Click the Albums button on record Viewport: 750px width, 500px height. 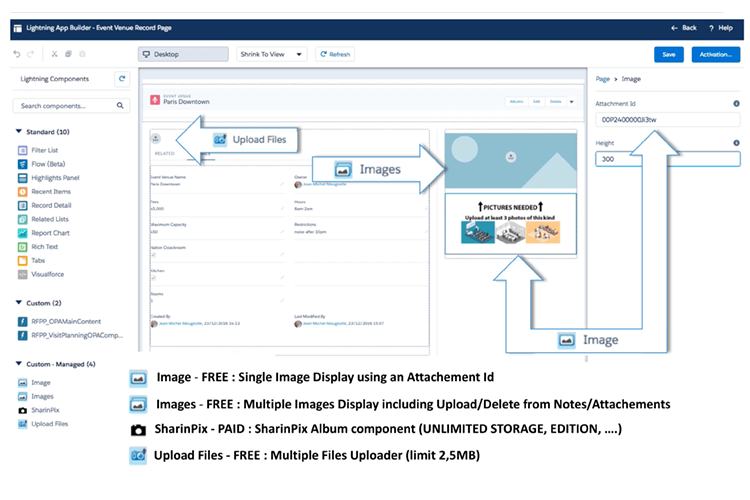tap(517, 101)
